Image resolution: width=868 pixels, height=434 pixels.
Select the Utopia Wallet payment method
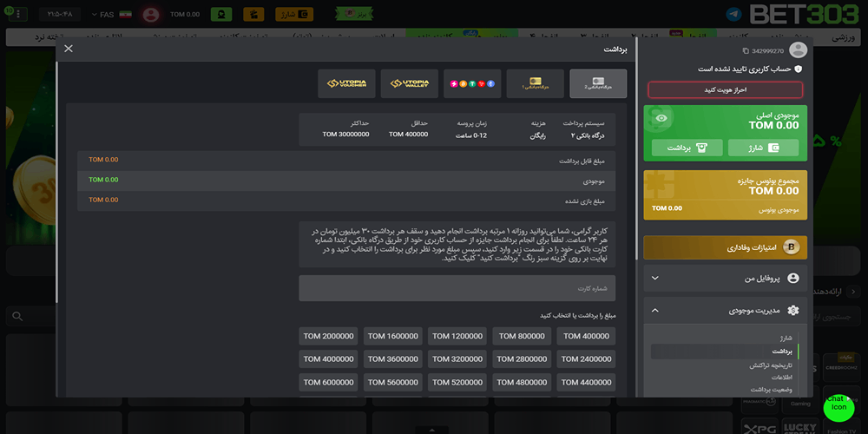[409, 83]
